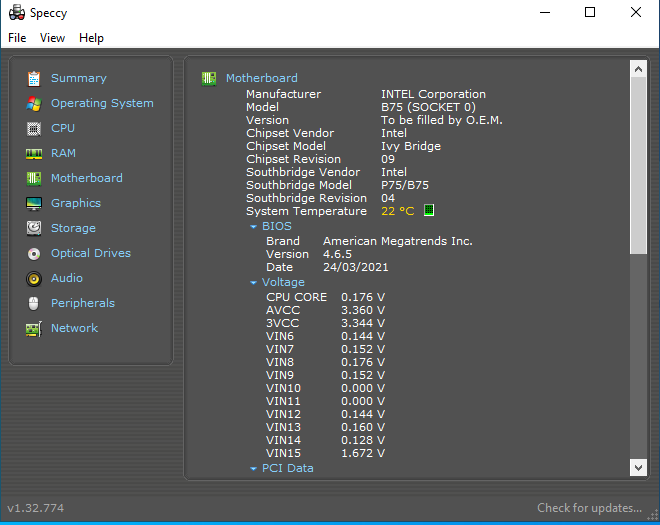Click the VIN15 1.672 V row

325,453
